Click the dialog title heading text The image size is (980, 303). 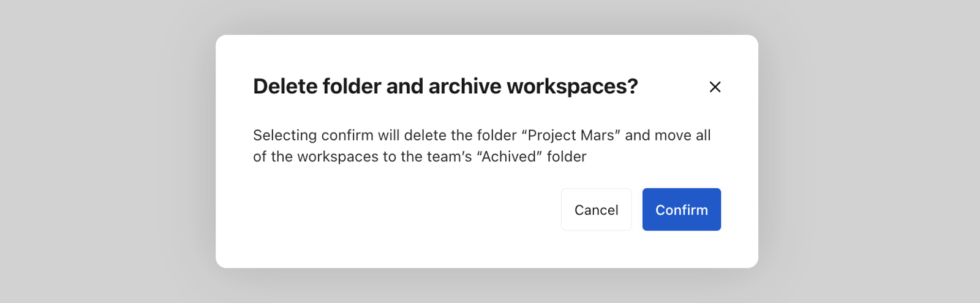coord(445,86)
